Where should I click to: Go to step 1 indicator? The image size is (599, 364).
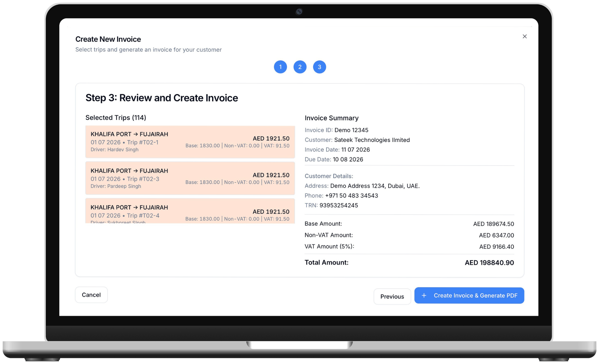click(280, 67)
